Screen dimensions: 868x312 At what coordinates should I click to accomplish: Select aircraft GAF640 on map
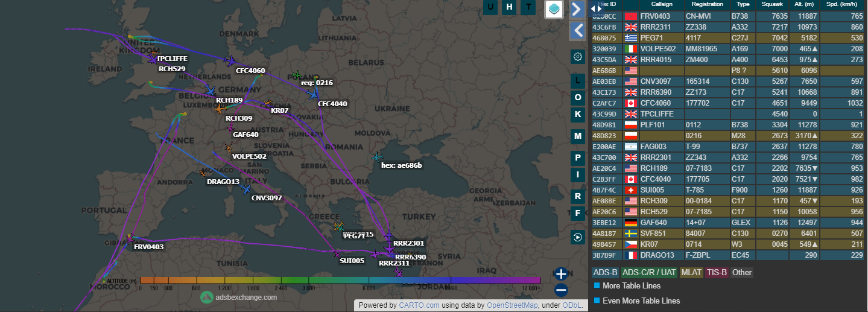point(230,127)
